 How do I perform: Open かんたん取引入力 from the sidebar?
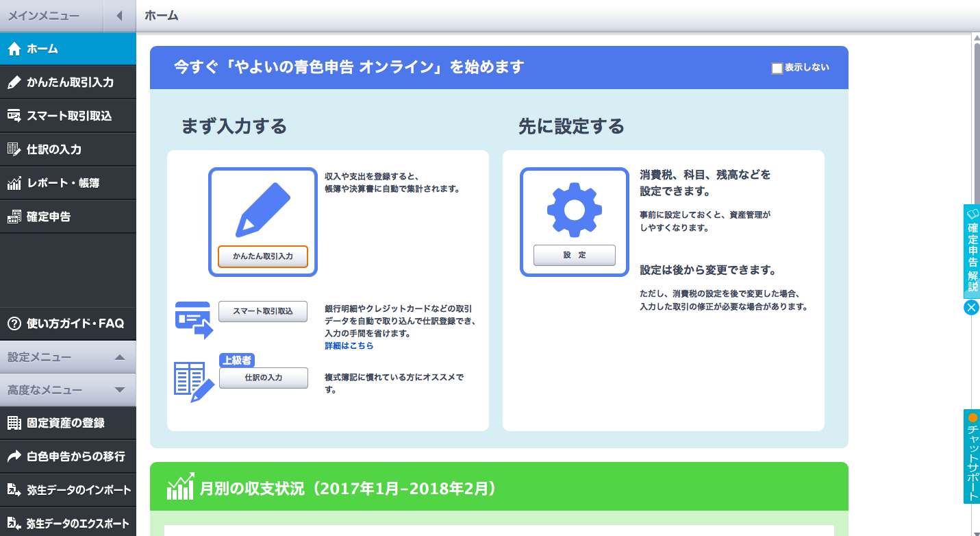pyautogui.click(x=68, y=82)
